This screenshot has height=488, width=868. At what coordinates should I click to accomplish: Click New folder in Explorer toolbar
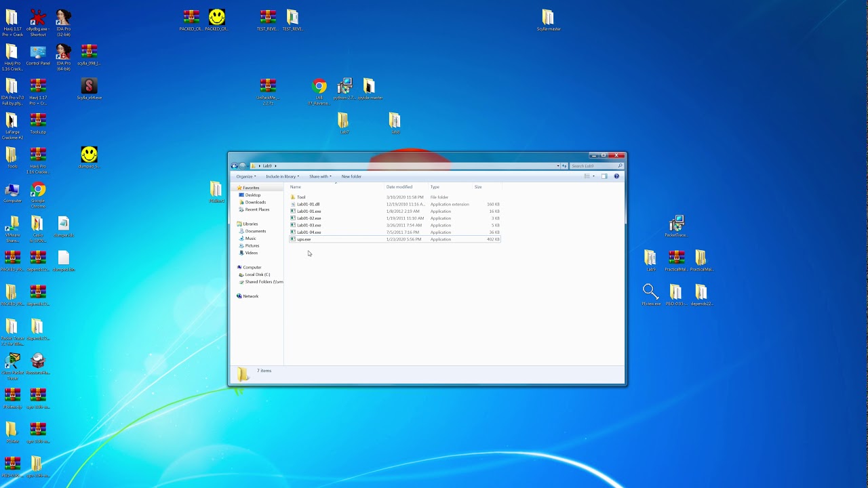pos(351,176)
